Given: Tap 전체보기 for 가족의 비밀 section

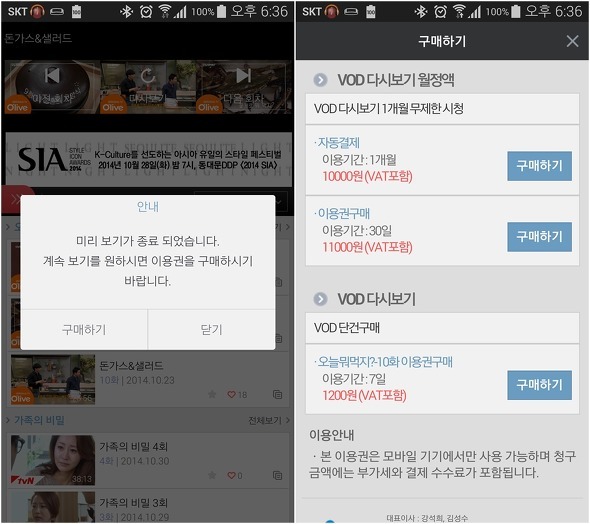Looking at the screenshot, I should coord(268,420).
